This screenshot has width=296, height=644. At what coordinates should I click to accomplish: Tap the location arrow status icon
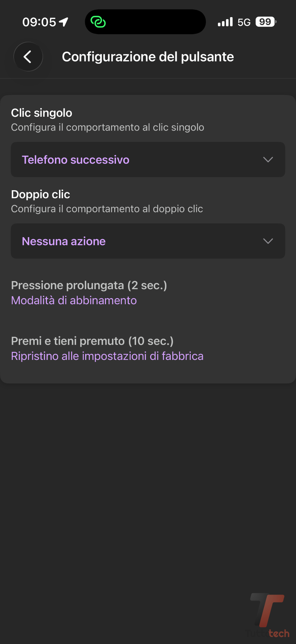click(64, 22)
